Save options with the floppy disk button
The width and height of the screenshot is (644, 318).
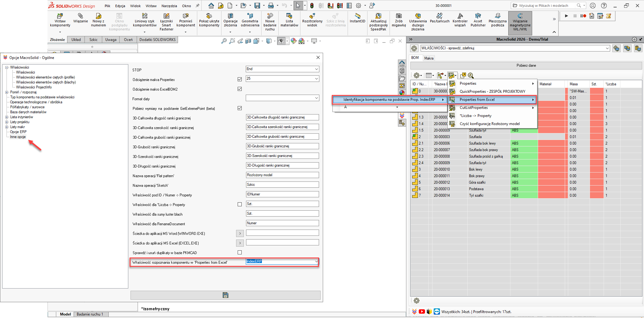point(226,295)
